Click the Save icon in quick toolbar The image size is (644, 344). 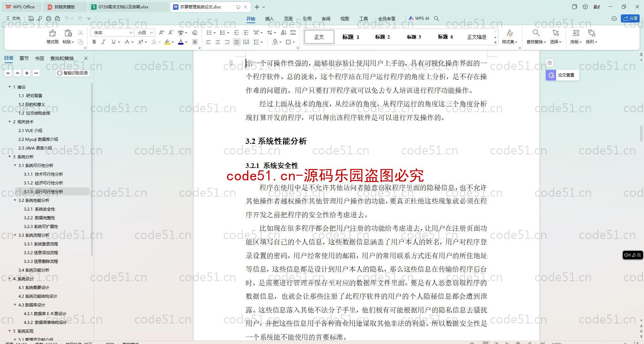click(x=31, y=18)
